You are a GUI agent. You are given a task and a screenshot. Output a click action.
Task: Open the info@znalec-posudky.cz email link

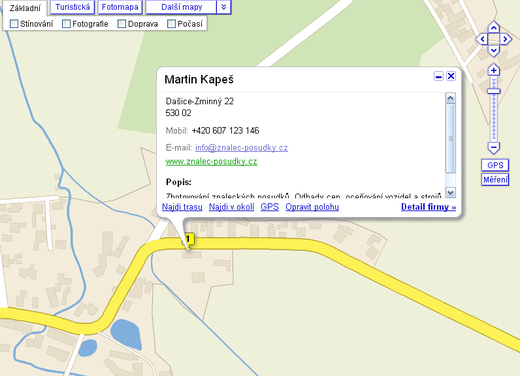pyautogui.click(x=241, y=148)
